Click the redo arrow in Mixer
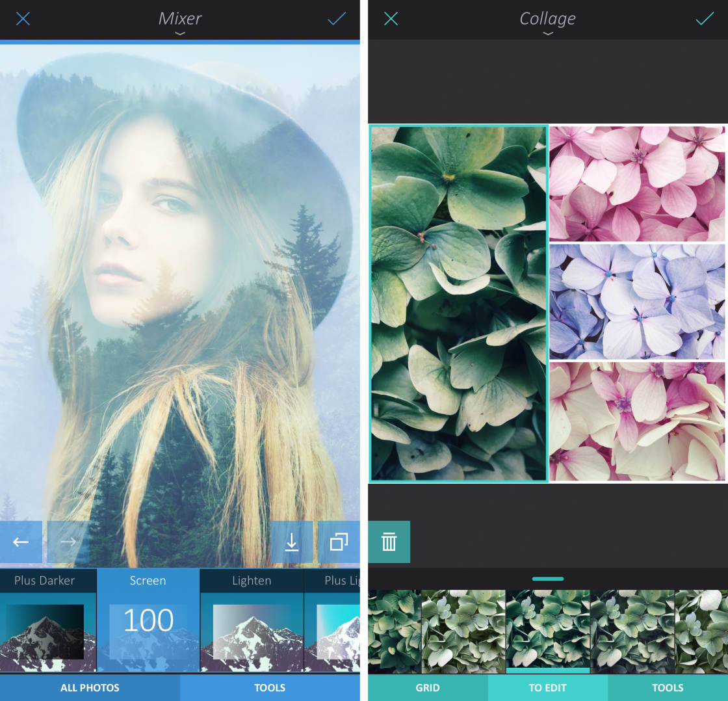Image resolution: width=728 pixels, height=701 pixels. coord(67,542)
